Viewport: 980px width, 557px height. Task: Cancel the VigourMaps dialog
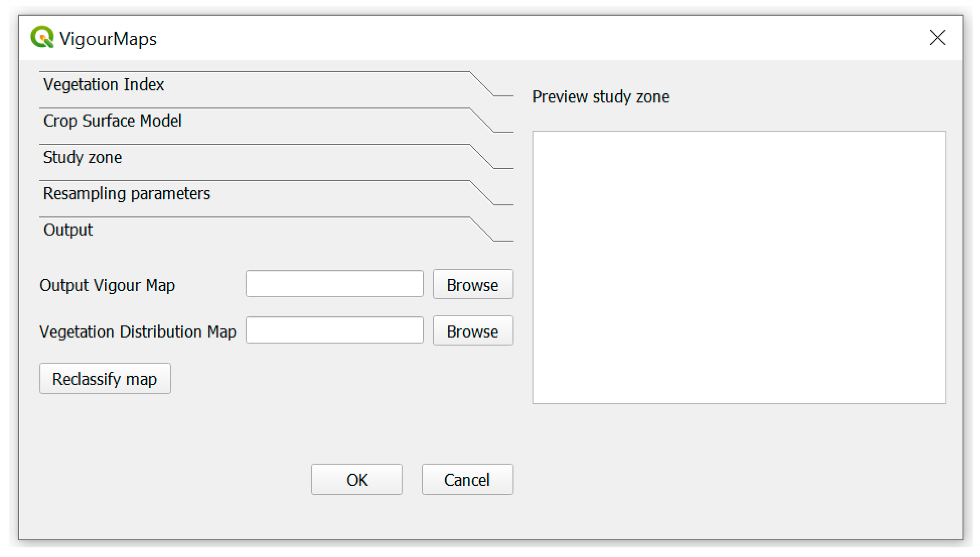click(x=467, y=480)
